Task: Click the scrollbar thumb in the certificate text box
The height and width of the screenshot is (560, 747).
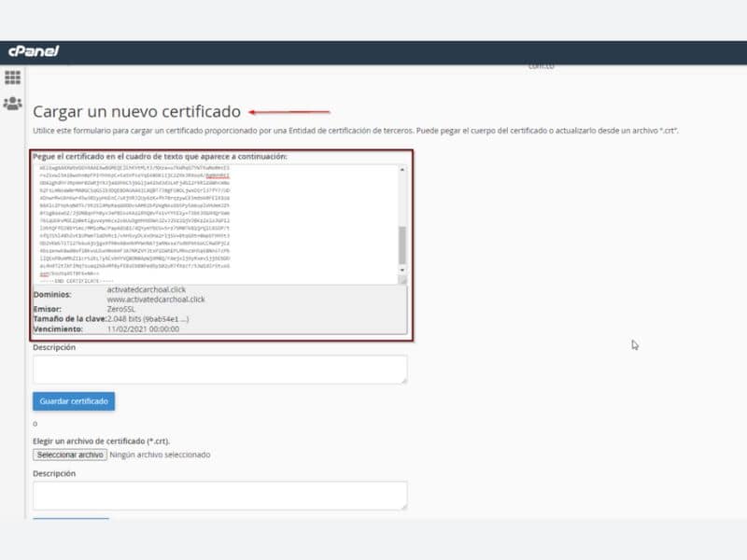Action: pos(402,245)
